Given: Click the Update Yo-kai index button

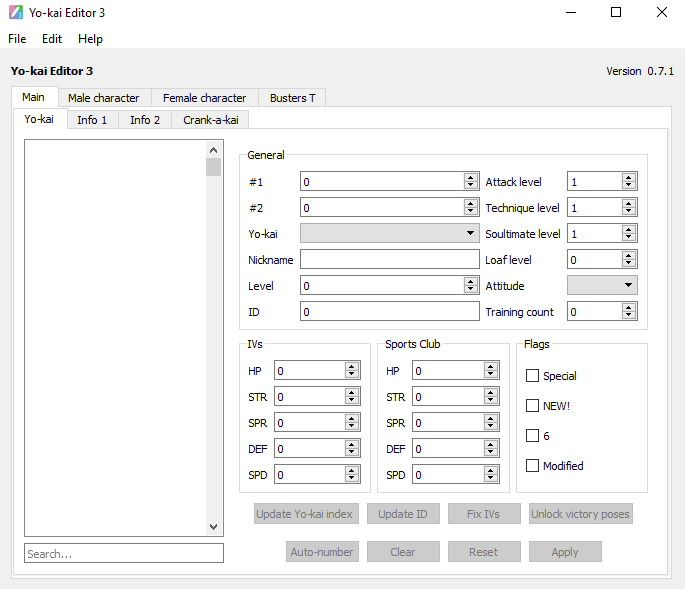Looking at the screenshot, I should (306, 514).
